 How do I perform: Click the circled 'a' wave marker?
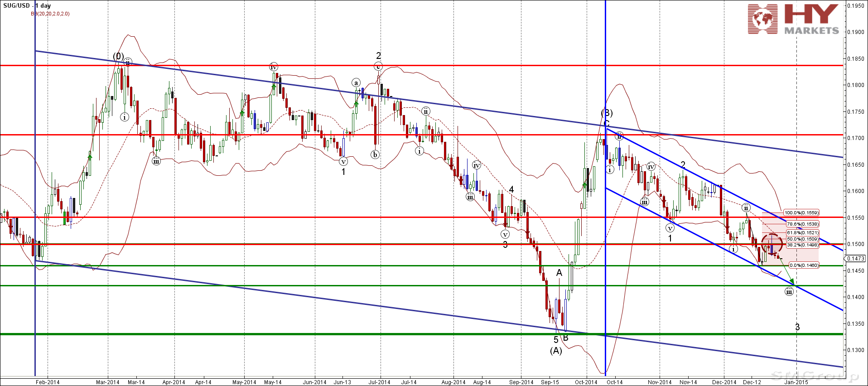pyautogui.click(x=356, y=82)
